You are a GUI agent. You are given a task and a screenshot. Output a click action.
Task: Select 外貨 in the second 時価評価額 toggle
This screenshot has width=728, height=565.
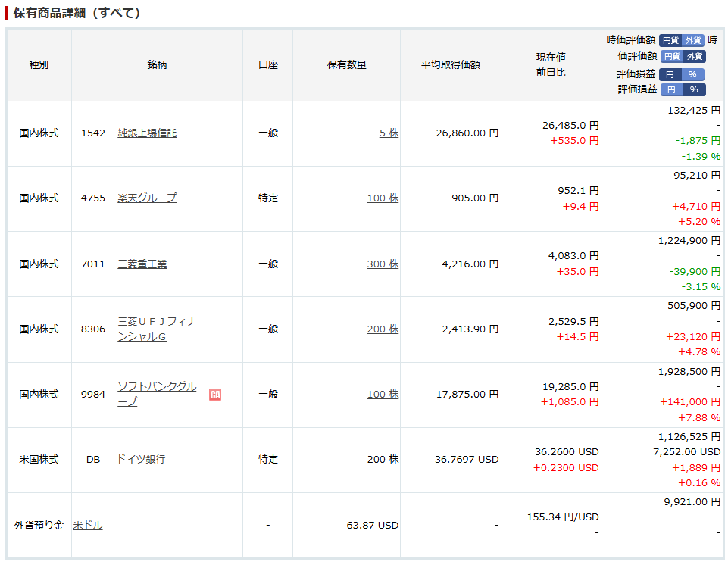point(695,56)
